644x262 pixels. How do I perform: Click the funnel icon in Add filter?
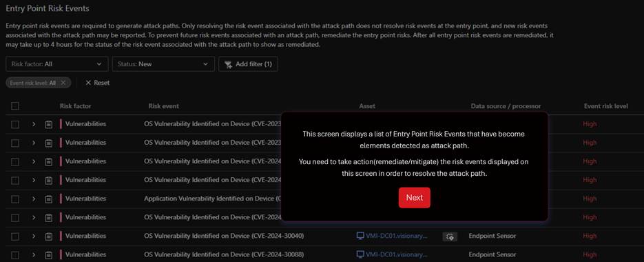(x=229, y=65)
